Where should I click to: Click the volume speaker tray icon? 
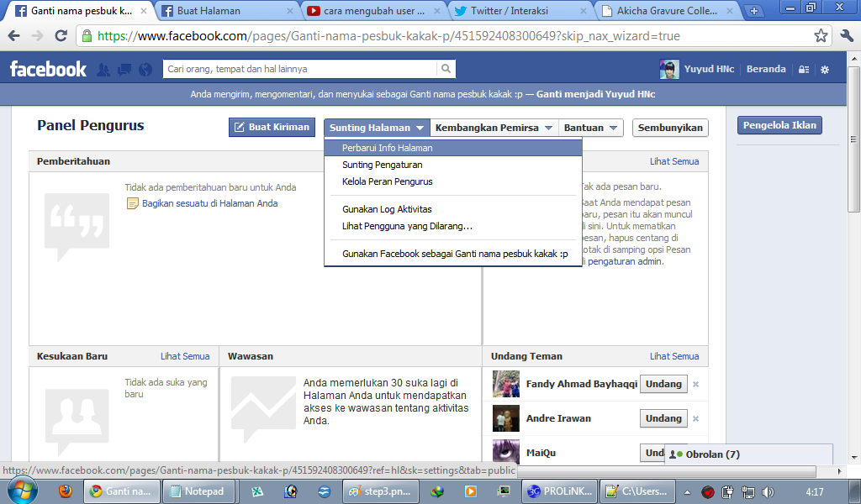coord(767,492)
